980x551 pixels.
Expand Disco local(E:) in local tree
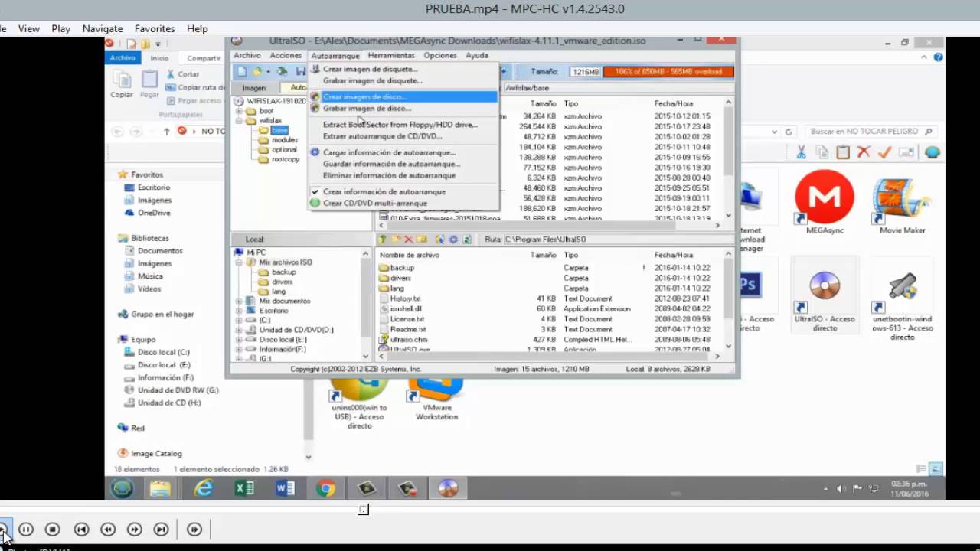[240, 340]
